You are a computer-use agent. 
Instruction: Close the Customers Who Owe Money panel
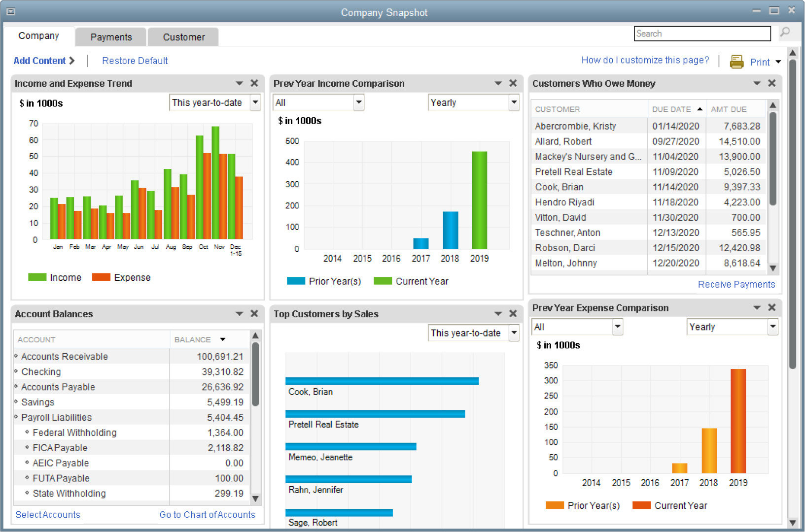[x=772, y=83]
